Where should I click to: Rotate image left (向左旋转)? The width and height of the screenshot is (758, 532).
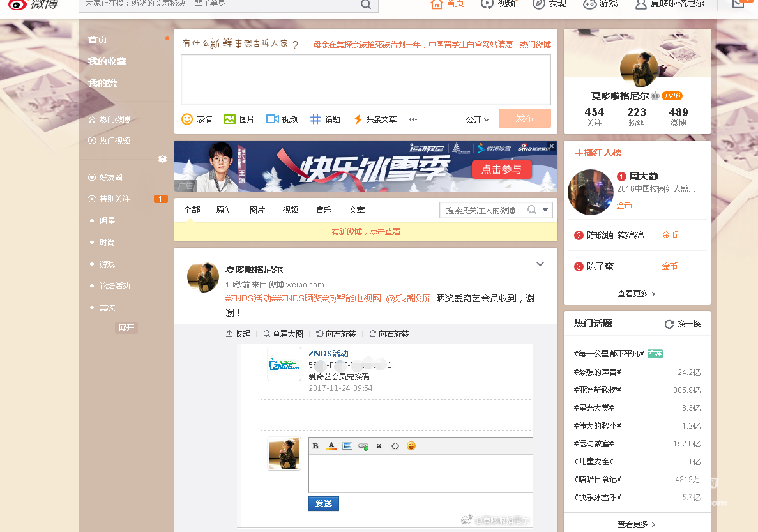[x=336, y=334]
